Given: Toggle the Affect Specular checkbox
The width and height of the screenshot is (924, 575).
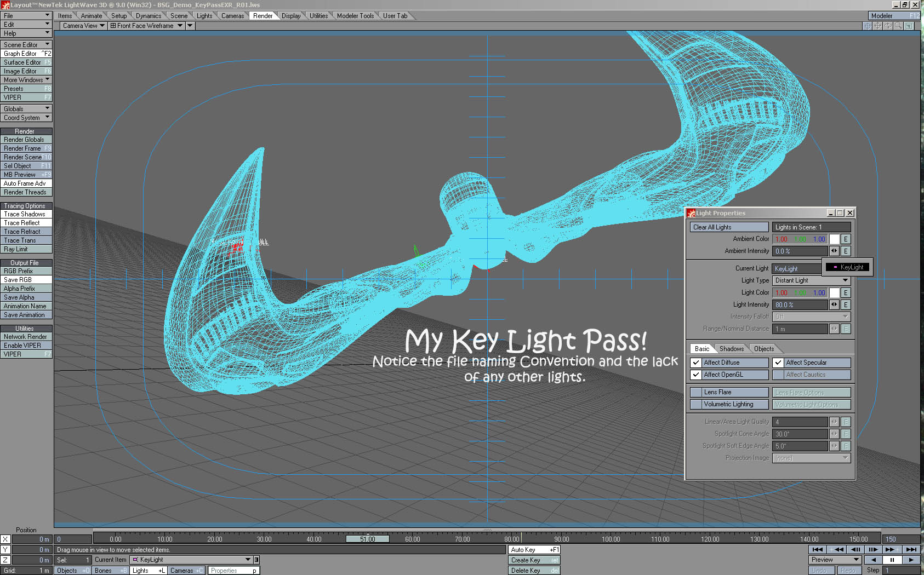Looking at the screenshot, I should click(x=778, y=363).
